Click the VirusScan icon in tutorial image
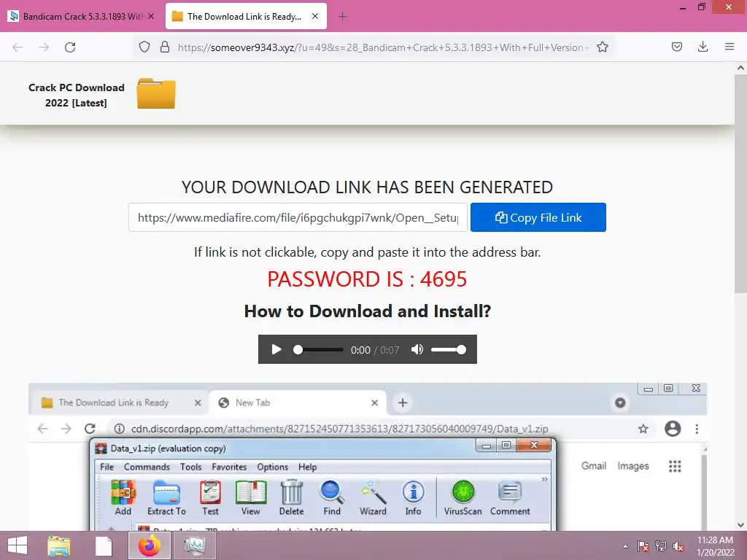 coord(462,498)
